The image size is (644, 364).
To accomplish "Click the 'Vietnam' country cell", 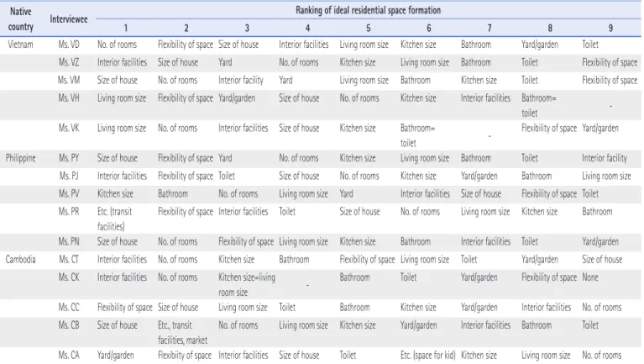I will (20, 45).
